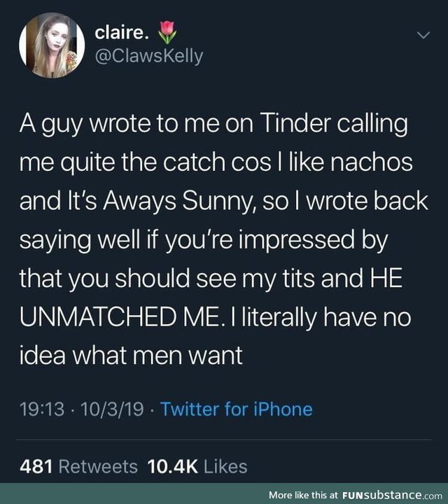View the 481 Retweets list

tap(78, 466)
